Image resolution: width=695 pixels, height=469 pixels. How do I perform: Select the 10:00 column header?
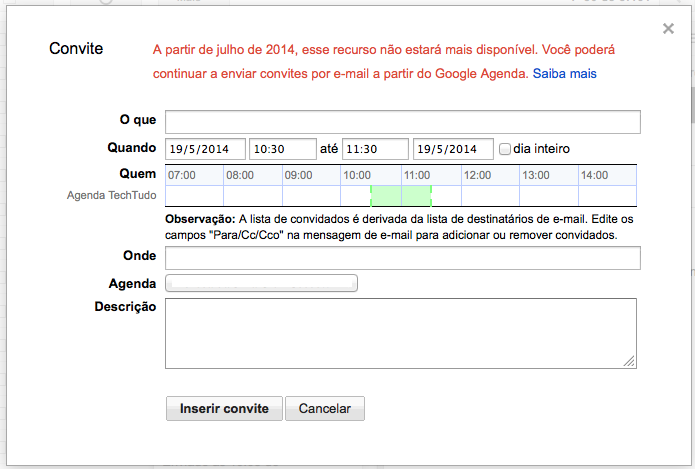click(x=371, y=175)
